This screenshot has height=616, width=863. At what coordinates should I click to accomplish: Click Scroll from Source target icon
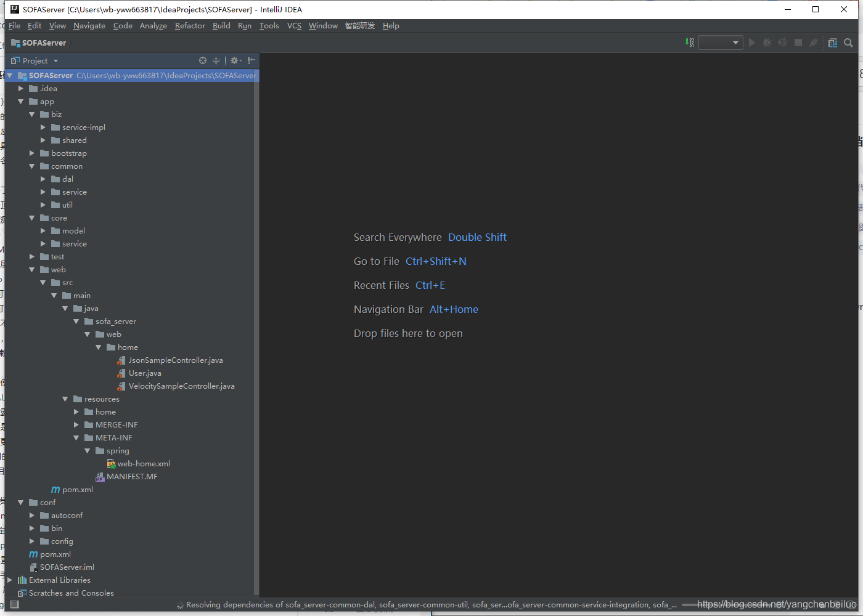point(203,60)
